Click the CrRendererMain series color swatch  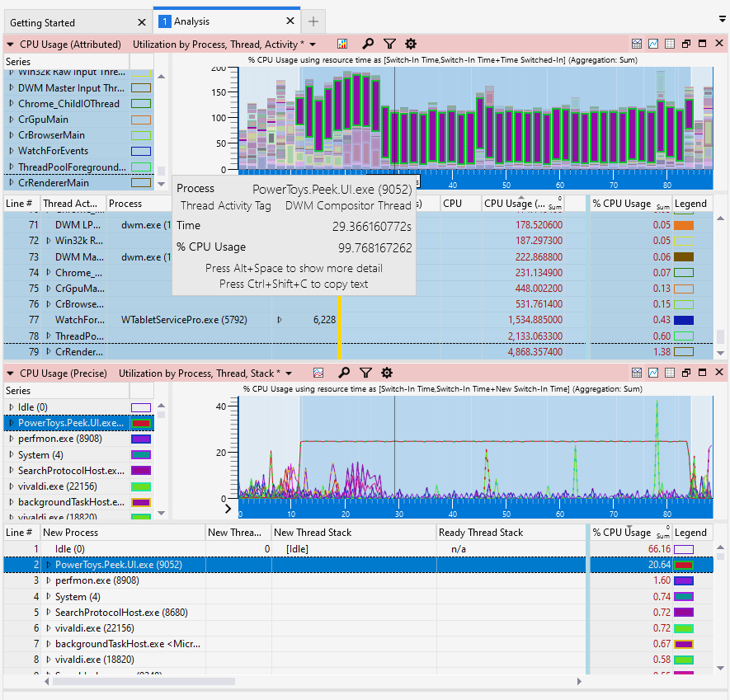(141, 183)
